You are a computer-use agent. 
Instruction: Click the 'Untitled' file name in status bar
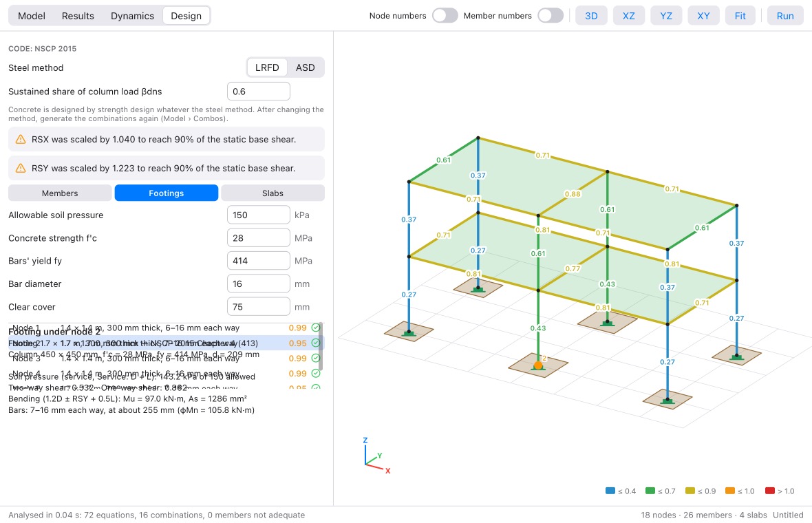click(788, 515)
